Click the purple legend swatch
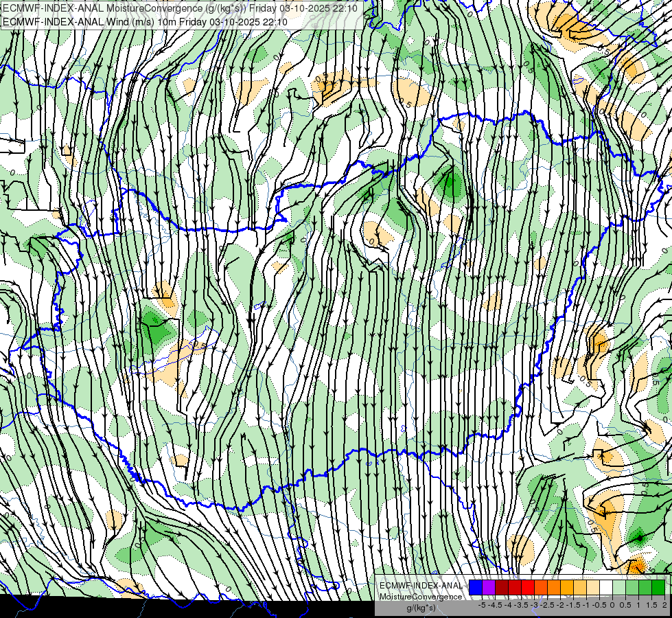The image size is (672, 618). tap(489, 588)
